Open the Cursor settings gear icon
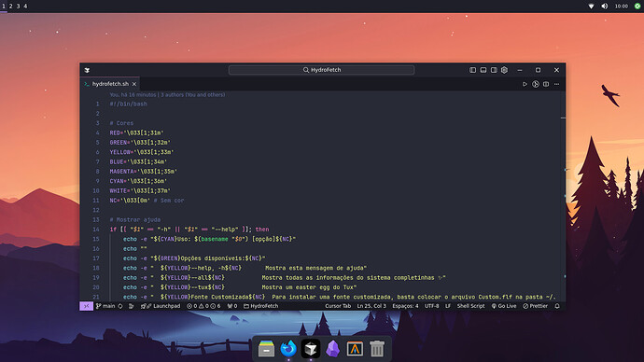Image resolution: width=644 pixels, height=362 pixels. coord(504,70)
